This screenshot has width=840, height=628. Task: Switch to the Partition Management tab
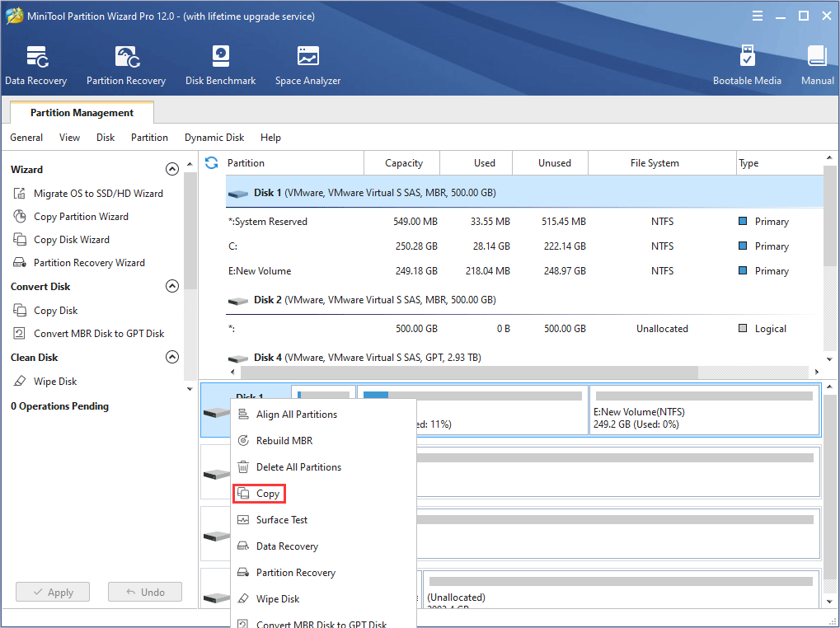(x=82, y=112)
